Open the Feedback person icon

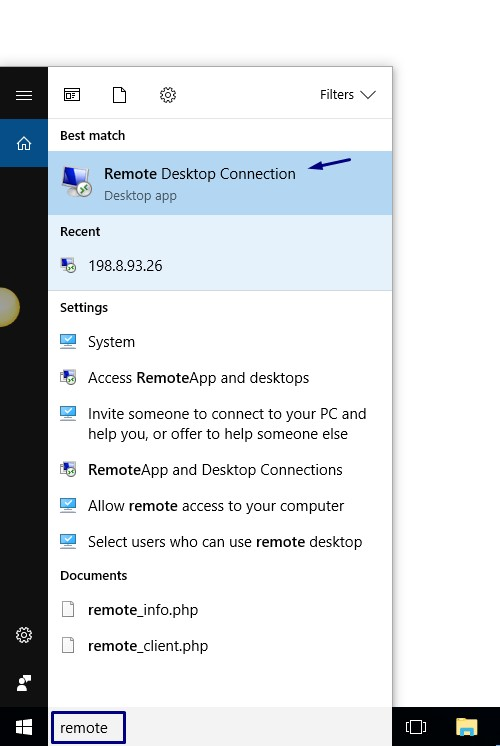[24, 683]
